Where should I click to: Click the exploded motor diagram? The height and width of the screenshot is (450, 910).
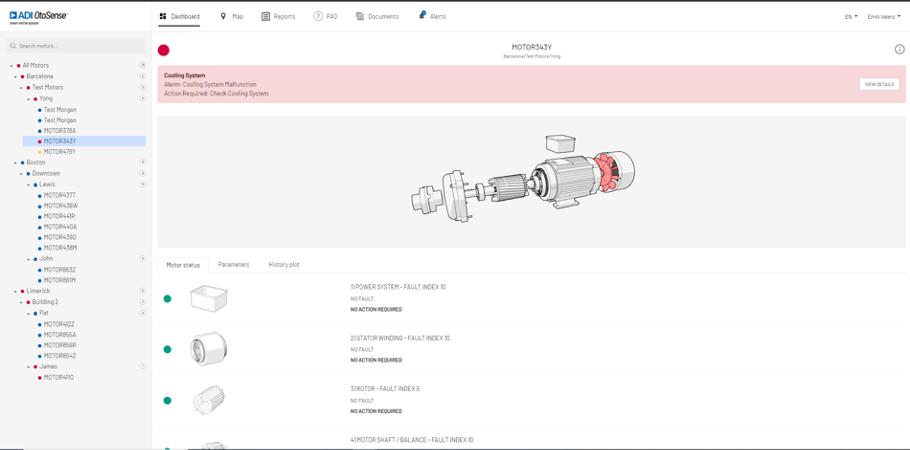click(x=522, y=177)
